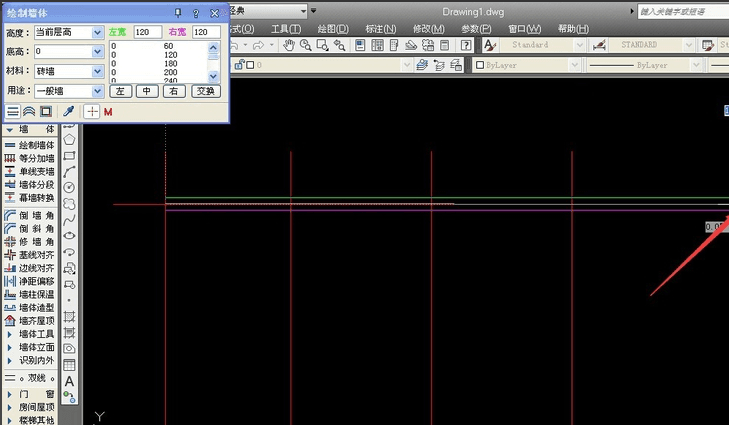The width and height of the screenshot is (729, 425).
Task: Open the 绘图(D) menu
Action: pos(333,29)
